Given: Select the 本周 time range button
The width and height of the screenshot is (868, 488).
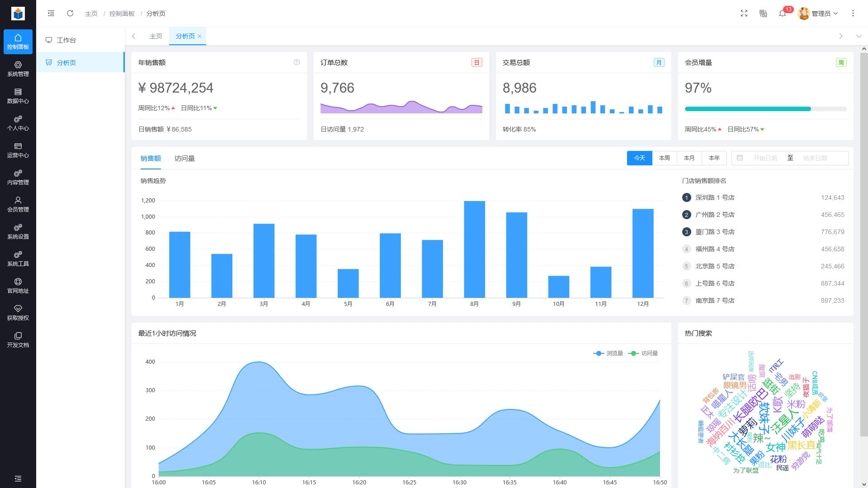Looking at the screenshot, I should point(664,158).
